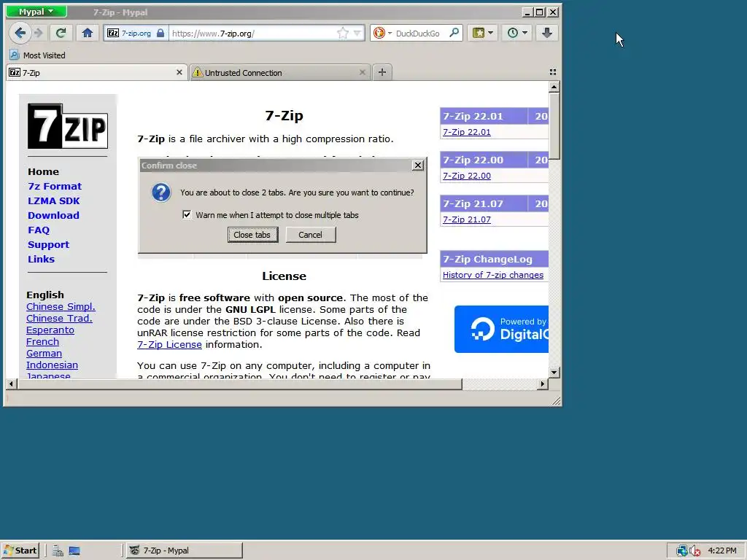Click the horizontal scrollbar left arrow
Screen dimensions: 747x560
pyautogui.click(x=11, y=384)
